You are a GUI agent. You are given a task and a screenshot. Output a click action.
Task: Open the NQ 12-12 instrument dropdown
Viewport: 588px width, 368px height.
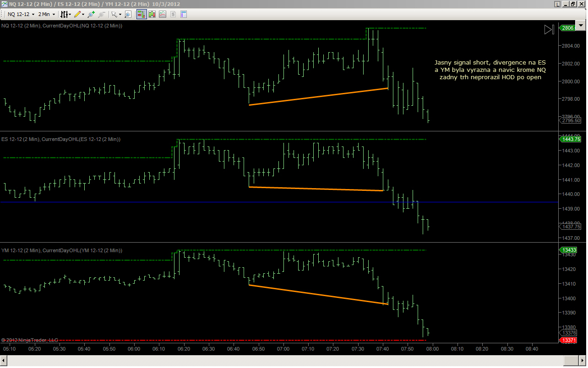click(x=21, y=14)
